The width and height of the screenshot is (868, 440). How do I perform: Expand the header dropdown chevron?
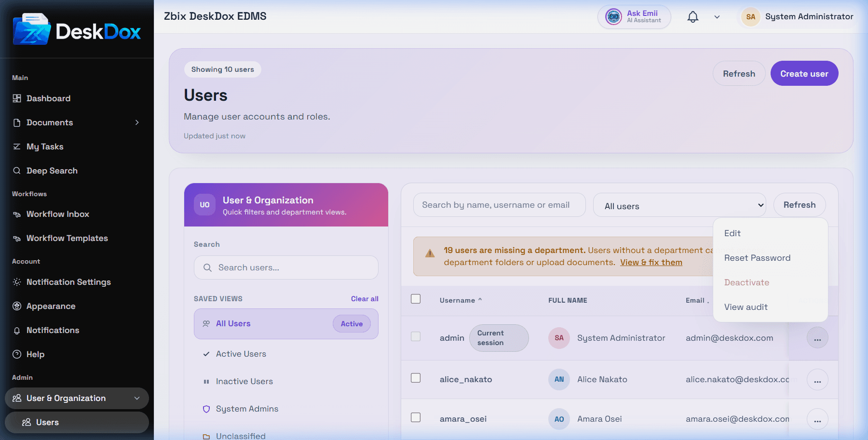[x=717, y=17]
